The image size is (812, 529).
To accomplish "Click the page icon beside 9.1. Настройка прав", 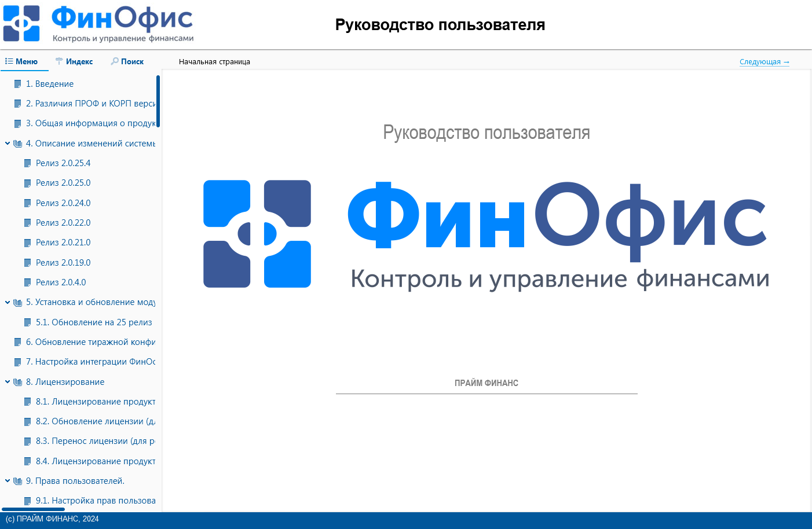I will tap(28, 501).
